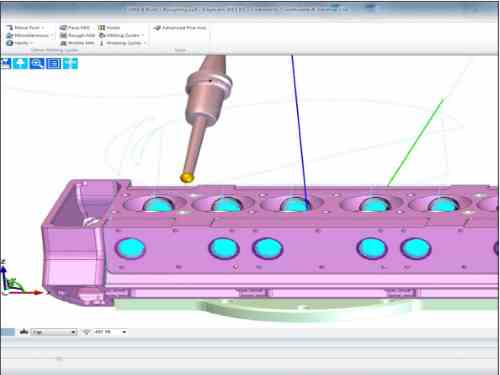Viewport: 500px width, 375px height.
Task: Click the Holes tool icon in ribbon
Action: pos(102,28)
